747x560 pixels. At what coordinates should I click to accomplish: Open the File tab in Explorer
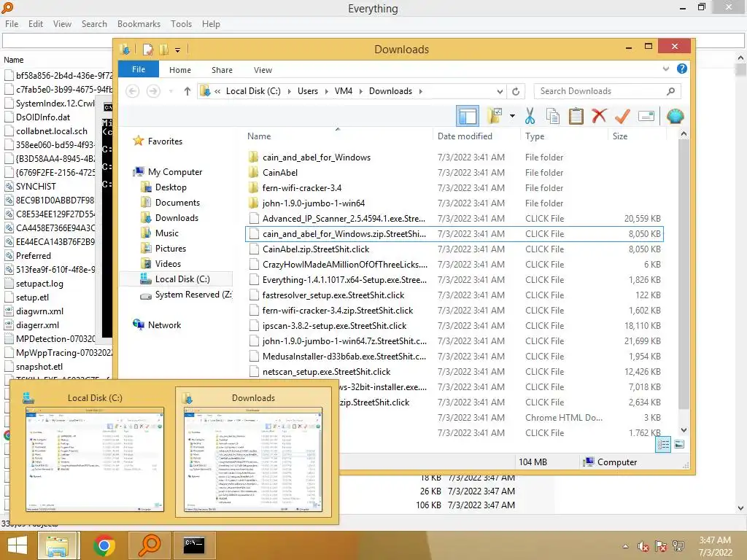pyautogui.click(x=139, y=69)
